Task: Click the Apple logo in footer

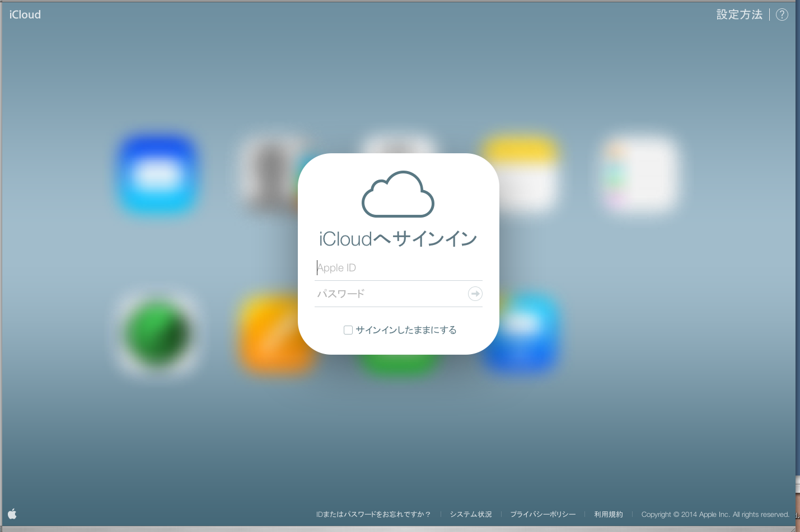Action: coord(12,514)
